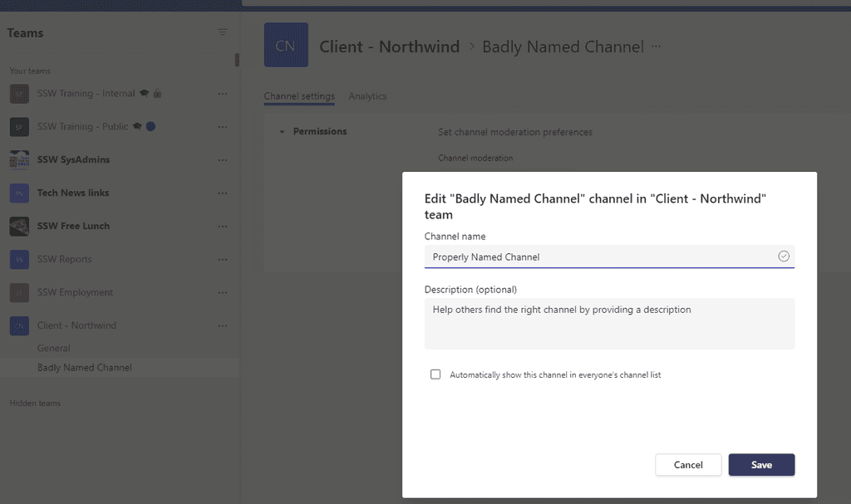Image resolution: width=851 pixels, height=504 pixels.
Task: Click the validation checkmark in channel name field
Action: (783, 257)
